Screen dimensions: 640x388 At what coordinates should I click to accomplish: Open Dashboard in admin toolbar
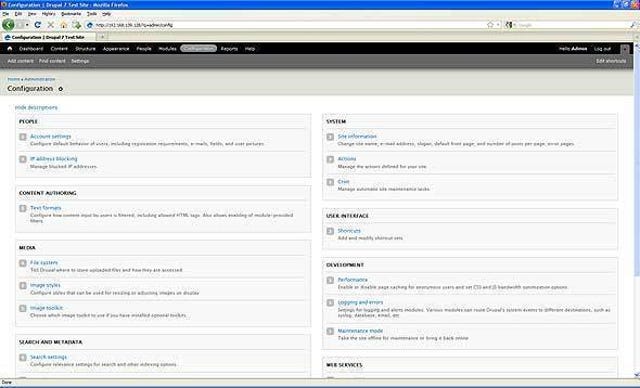coord(31,49)
